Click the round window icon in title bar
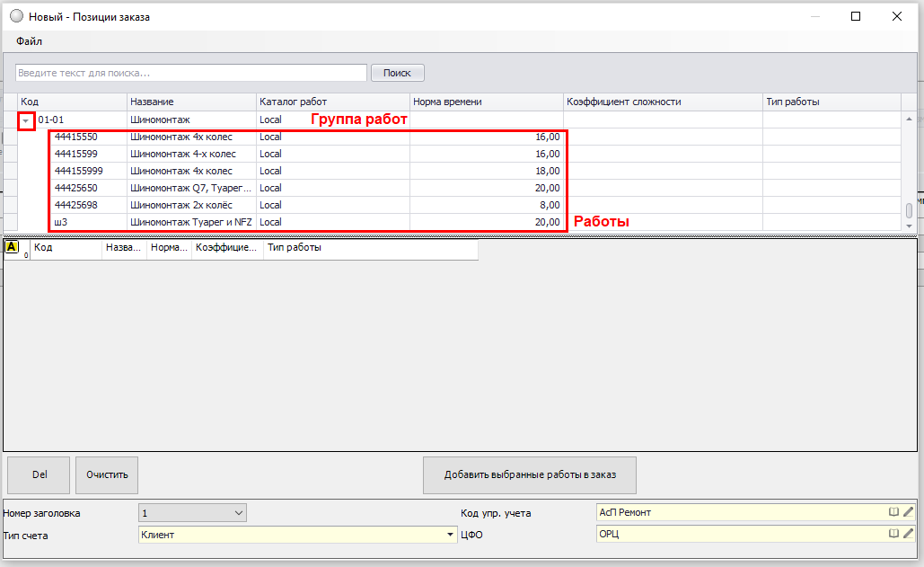The image size is (924, 567). (17, 16)
